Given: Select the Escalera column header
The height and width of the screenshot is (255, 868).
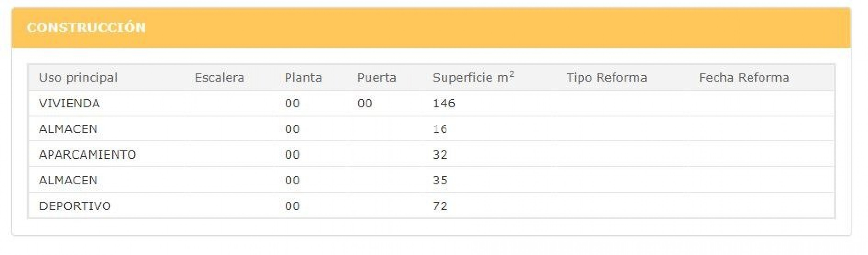Looking at the screenshot, I should (x=219, y=78).
